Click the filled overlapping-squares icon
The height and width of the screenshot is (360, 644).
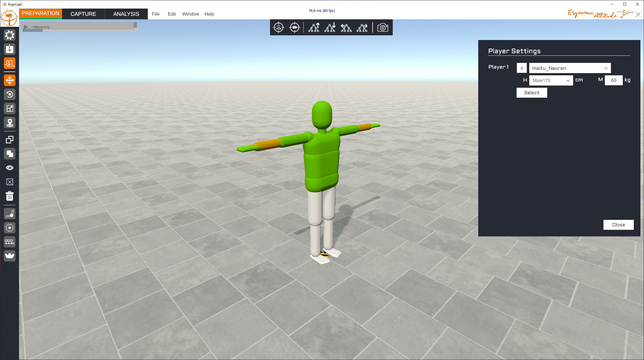(x=10, y=154)
